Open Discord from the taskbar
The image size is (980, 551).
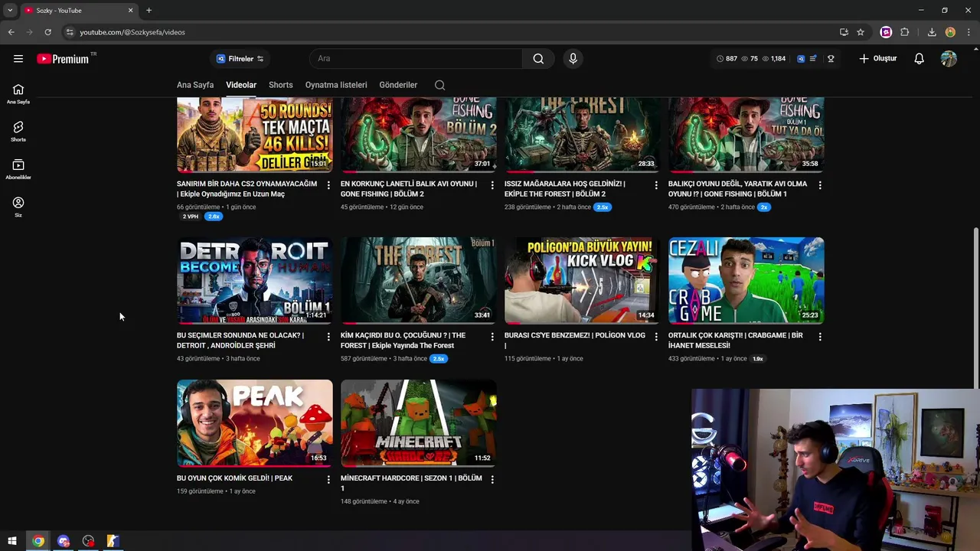pos(64,541)
